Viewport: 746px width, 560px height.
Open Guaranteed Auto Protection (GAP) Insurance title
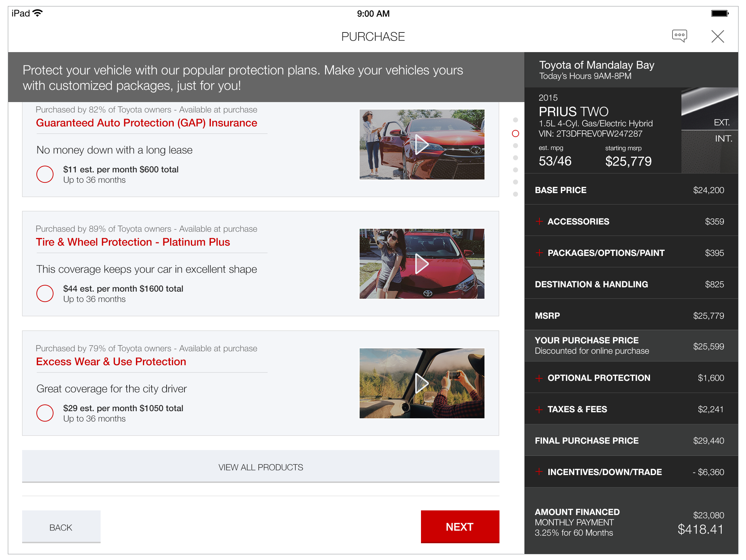(x=147, y=123)
